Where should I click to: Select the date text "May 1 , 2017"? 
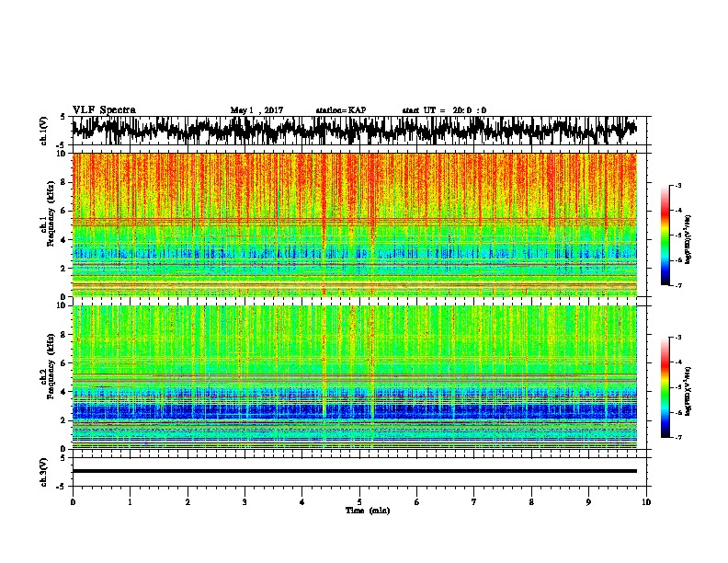(x=256, y=110)
